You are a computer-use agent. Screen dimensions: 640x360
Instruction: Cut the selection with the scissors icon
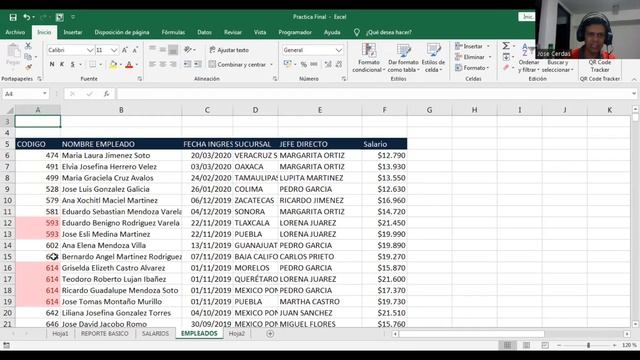click(x=28, y=46)
